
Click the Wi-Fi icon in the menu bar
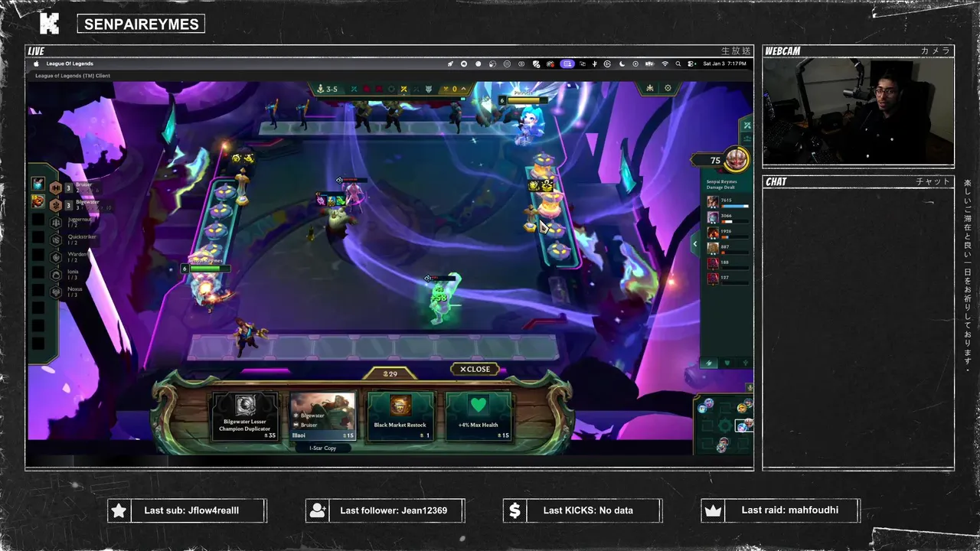pos(665,64)
